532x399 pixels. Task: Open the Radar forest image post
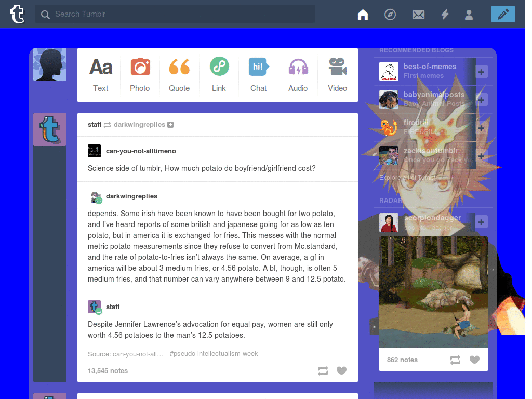tap(433, 292)
